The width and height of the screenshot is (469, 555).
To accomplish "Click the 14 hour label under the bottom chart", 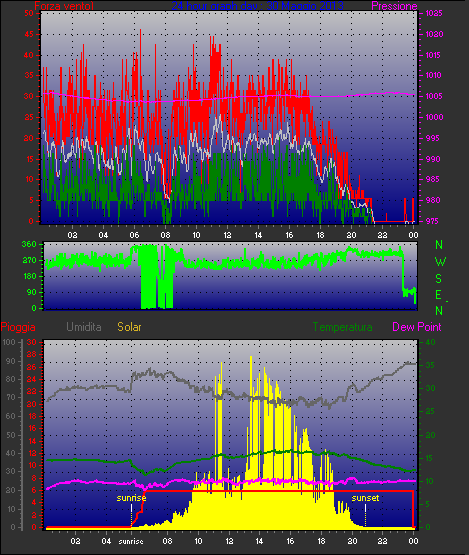I will [259, 541].
